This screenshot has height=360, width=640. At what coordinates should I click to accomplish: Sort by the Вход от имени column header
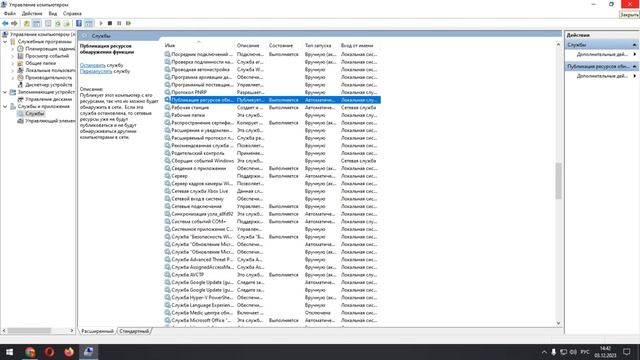359,45
